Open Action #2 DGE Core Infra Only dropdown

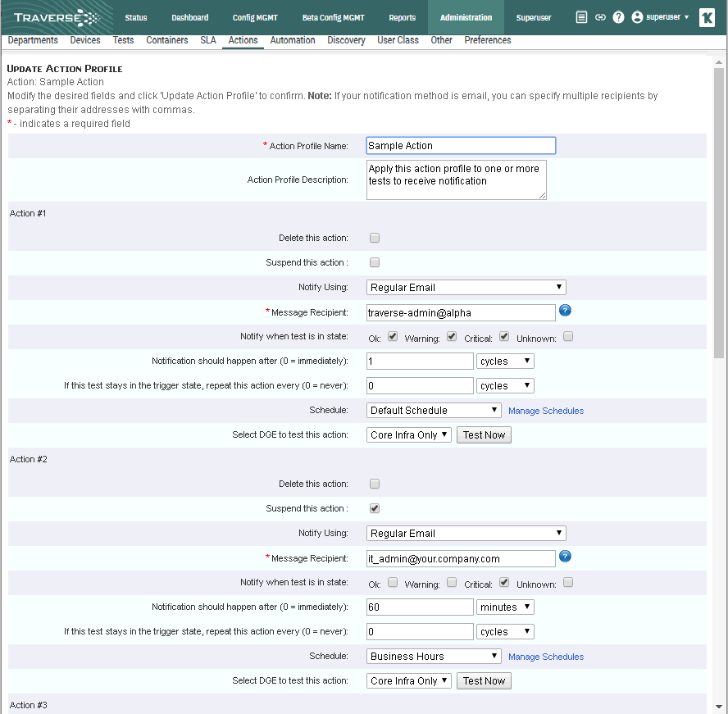(408, 681)
